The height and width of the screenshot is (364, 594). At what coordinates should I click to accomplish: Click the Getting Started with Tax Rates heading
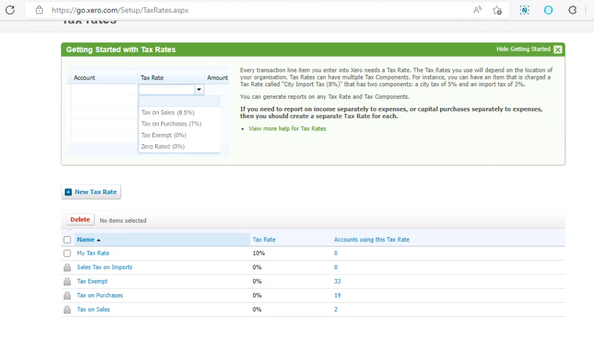(121, 49)
